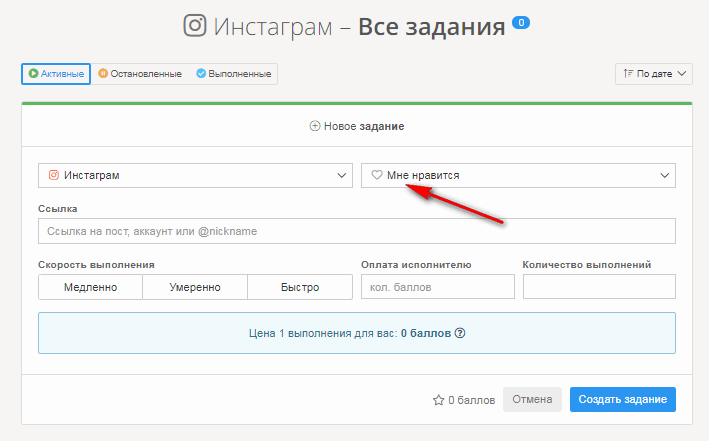
Task: Click the plus icon beside Новое задание
Action: pyautogui.click(x=315, y=127)
